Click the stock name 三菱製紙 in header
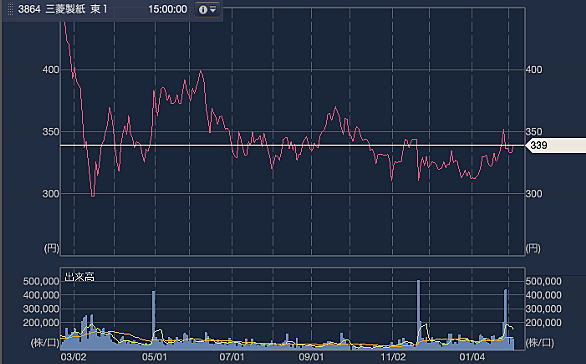Viewport: 586px width, 364px height. 65,9
